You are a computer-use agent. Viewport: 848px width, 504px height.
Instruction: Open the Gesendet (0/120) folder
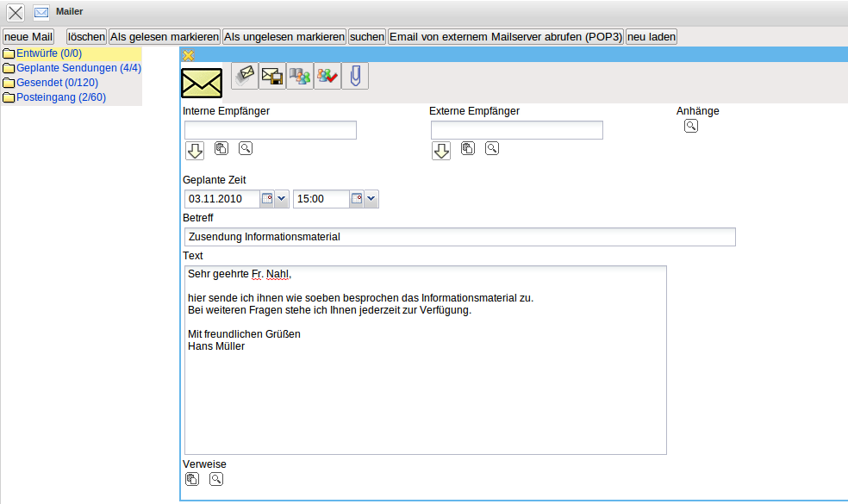[57, 82]
